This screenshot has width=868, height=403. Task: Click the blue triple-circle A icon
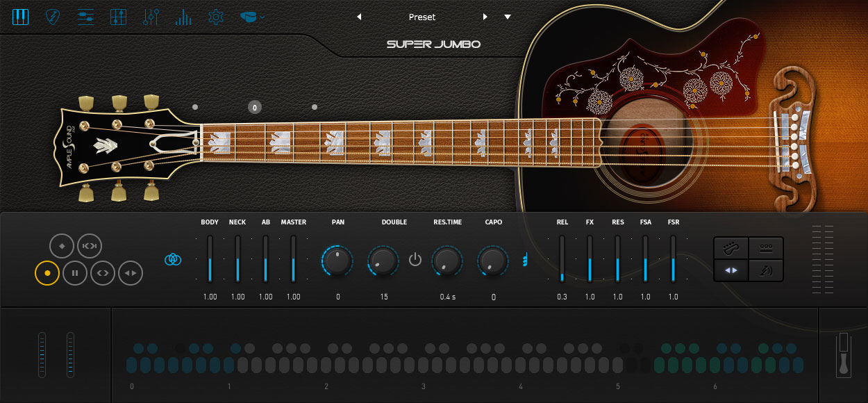173,259
